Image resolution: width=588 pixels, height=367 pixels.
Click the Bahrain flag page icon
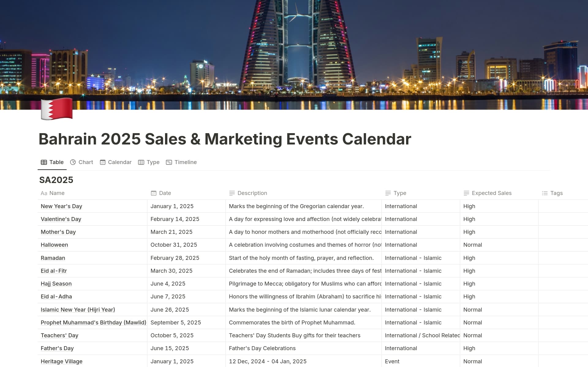pos(57,109)
